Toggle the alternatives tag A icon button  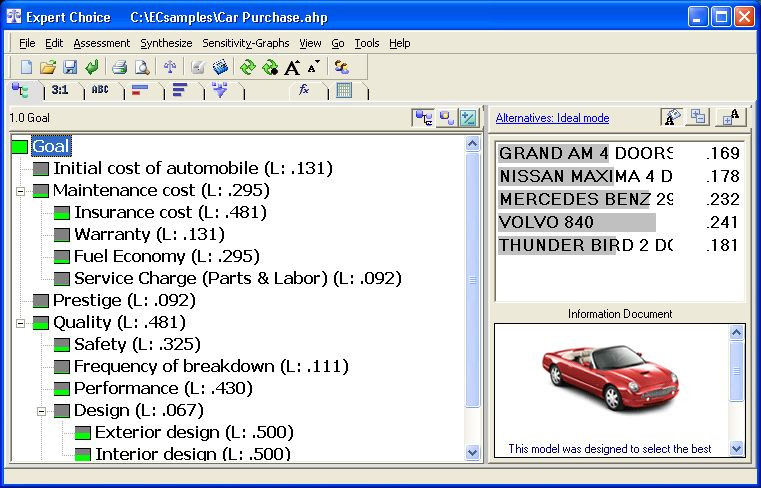pos(673,118)
